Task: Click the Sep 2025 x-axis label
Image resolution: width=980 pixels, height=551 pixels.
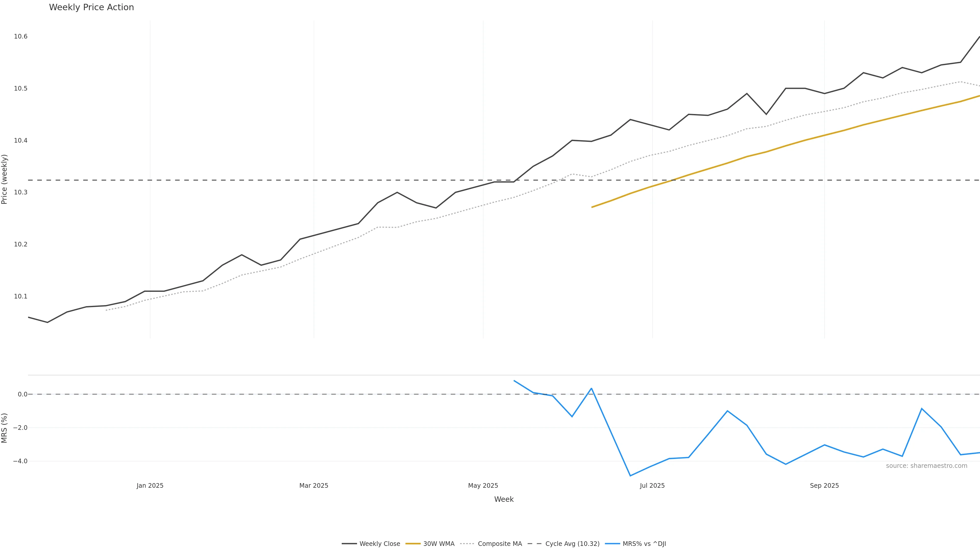Action: [824, 486]
